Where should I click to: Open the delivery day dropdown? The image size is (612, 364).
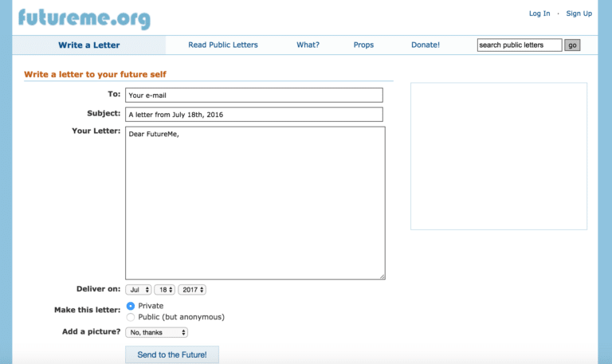point(165,290)
